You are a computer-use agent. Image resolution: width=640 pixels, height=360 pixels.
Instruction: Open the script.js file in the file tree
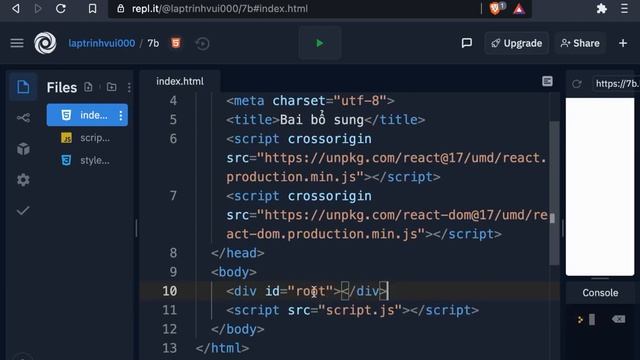(x=87, y=138)
